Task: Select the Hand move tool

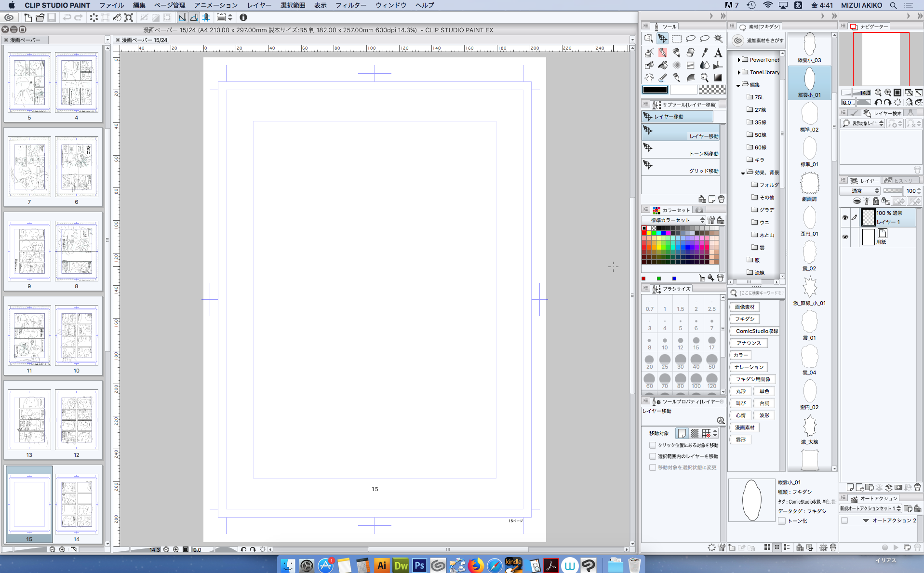Action: (649, 77)
